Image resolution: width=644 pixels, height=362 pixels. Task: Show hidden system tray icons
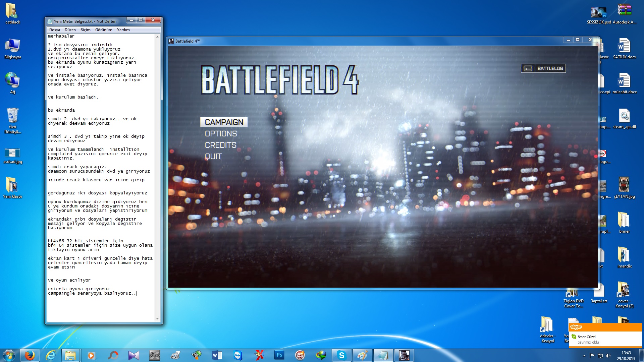584,356
